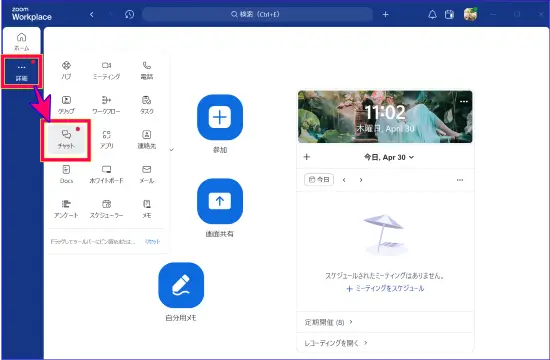Open アンケート from the apps grid
Viewport: 550px width, 360px height.
click(x=66, y=209)
